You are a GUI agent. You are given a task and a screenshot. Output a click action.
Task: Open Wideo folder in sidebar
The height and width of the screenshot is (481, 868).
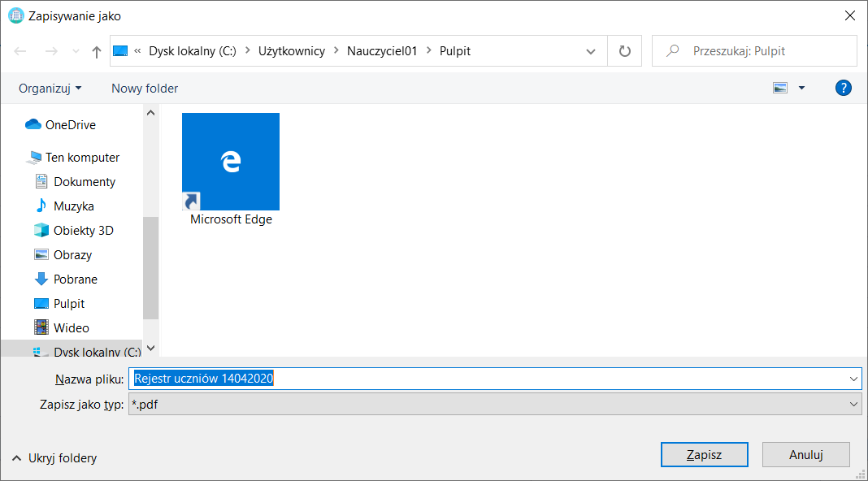[71, 328]
